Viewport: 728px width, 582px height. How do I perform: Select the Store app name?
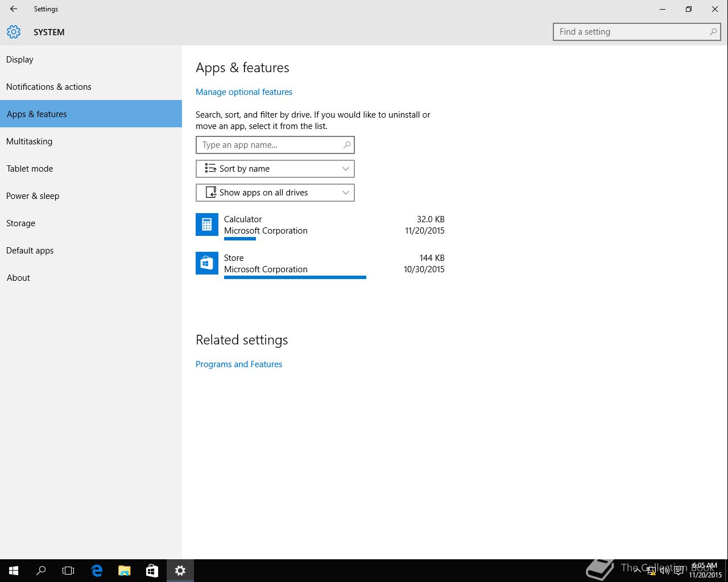[234, 258]
